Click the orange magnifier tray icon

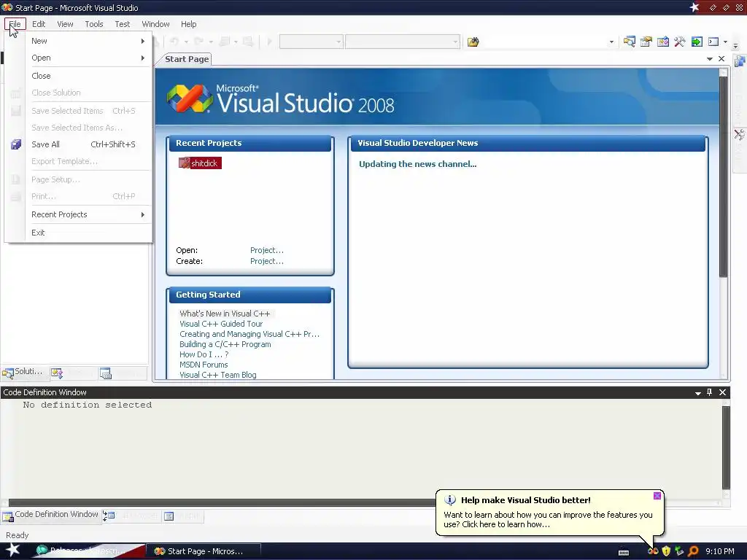(693, 551)
